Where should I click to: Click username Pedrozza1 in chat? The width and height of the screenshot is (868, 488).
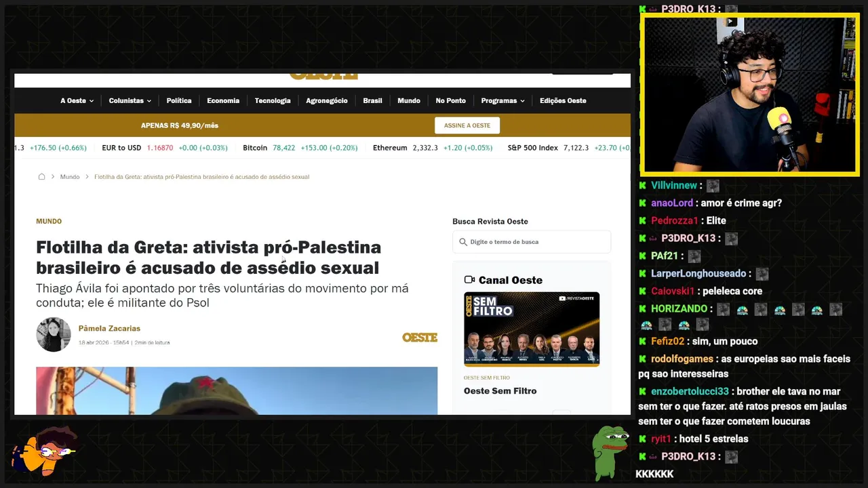click(x=674, y=220)
